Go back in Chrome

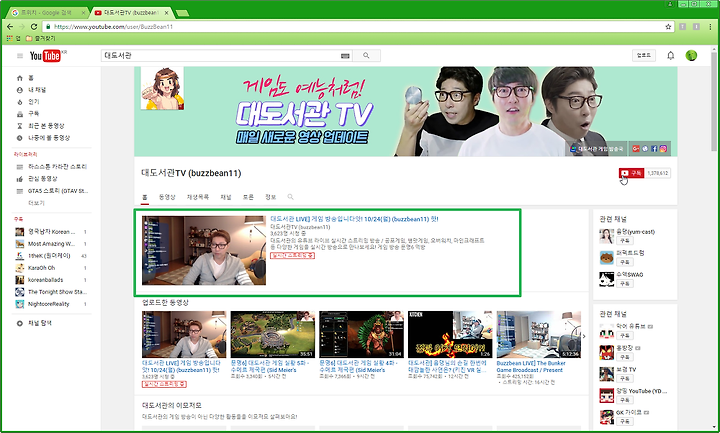[10, 27]
